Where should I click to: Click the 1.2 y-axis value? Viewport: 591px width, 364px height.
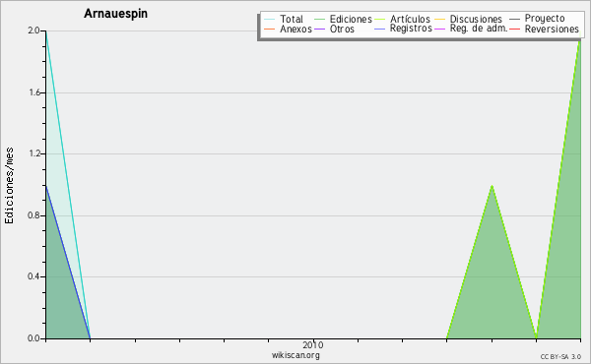pos(33,153)
